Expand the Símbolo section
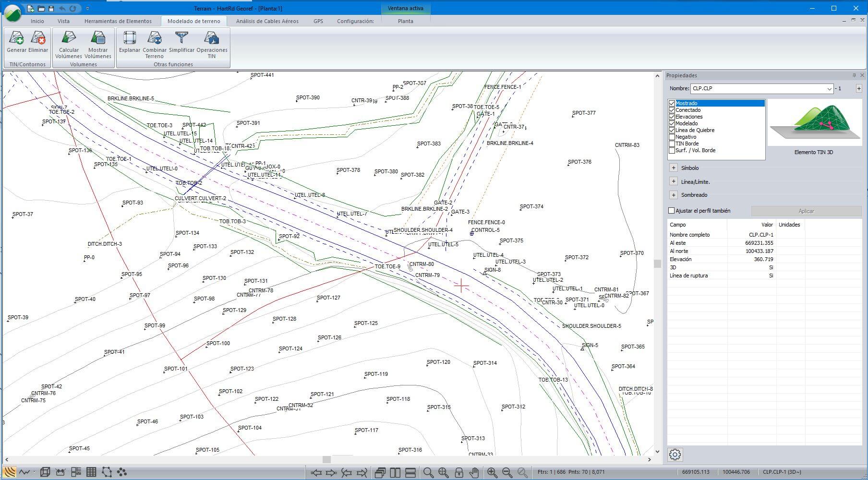868x480 pixels. point(674,168)
